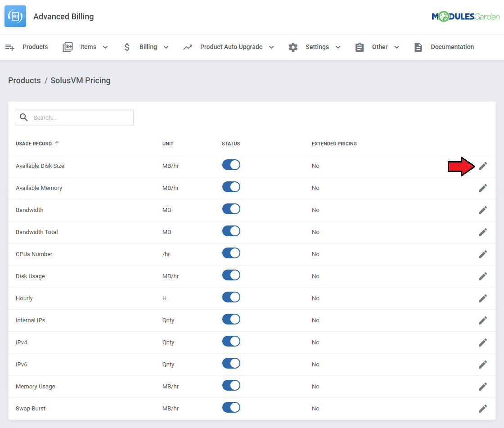Click the Products list-add icon
This screenshot has width=504, height=428.
click(10, 47)
